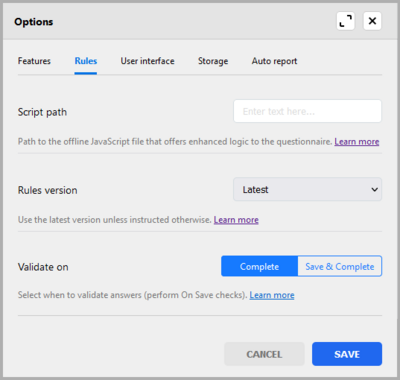Click the 'Select when to validate answers' description
Image resolution: width=400 pixels, height=380 pixels.
click(x=132, y=295)
